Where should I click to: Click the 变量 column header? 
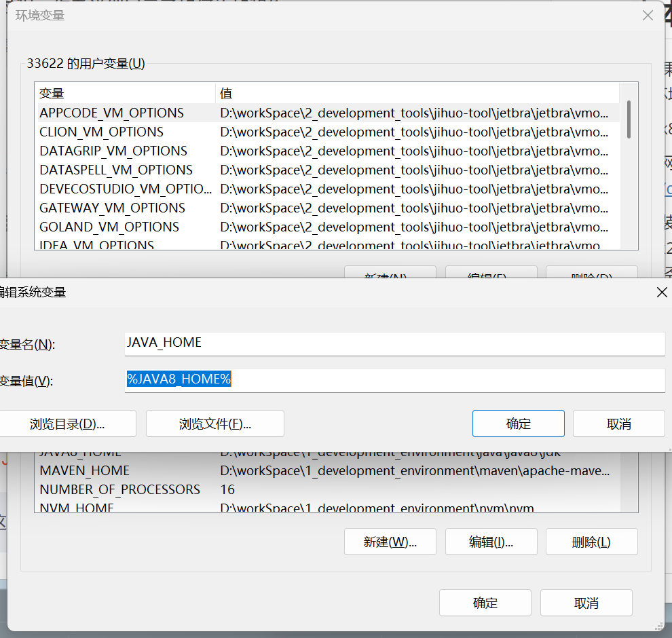click(124, 93)
